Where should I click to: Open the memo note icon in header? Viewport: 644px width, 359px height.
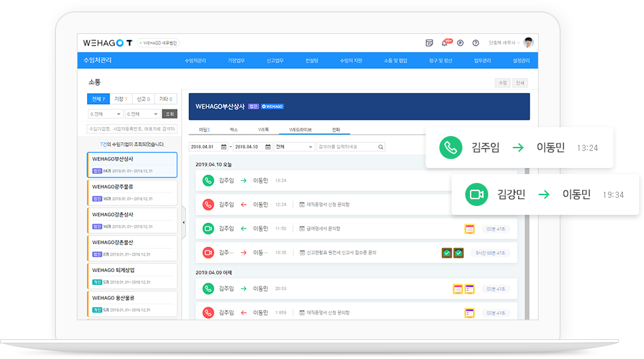(x=429, y=43)
